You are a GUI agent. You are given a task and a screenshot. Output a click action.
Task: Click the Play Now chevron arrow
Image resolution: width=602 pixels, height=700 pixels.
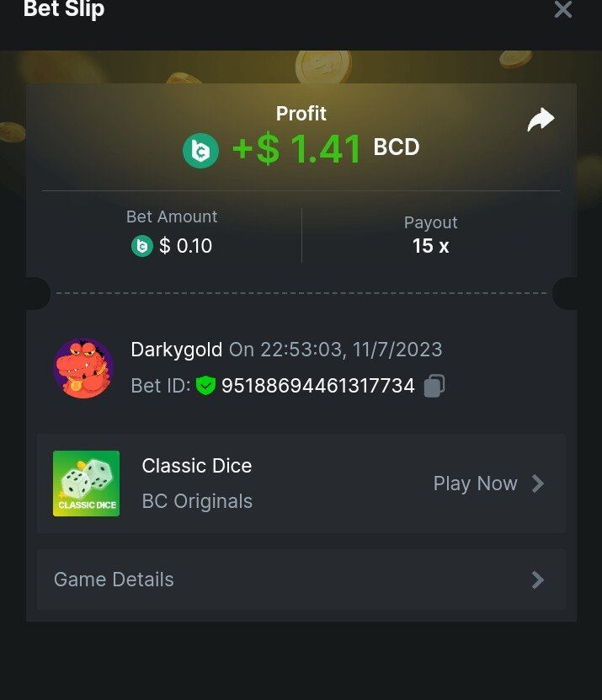click(x=538, y=484)
